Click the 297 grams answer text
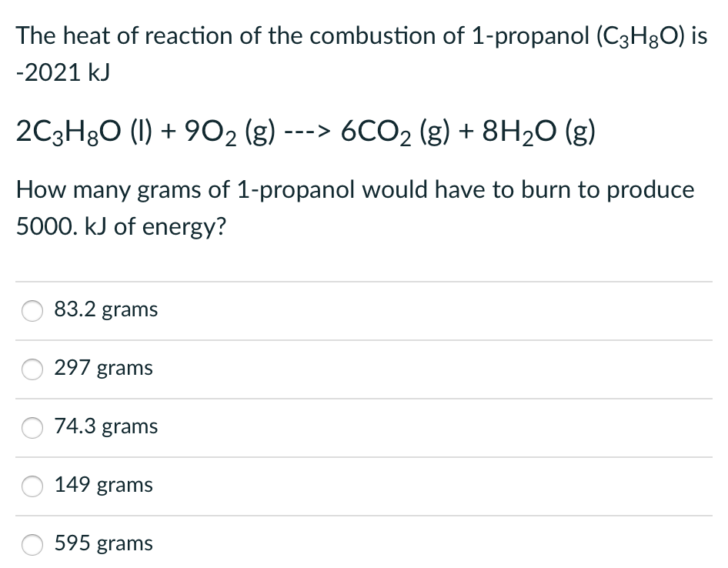 tap(103, 368)
